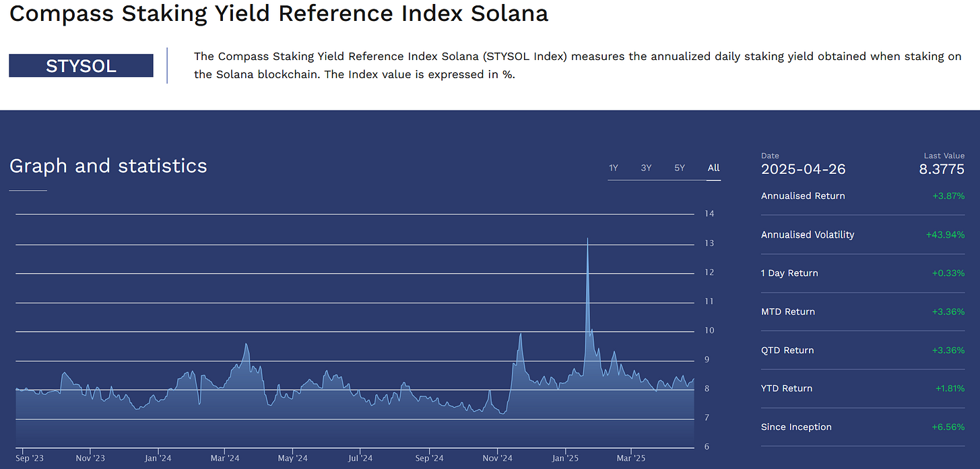
Task: Click the Sep '23 x-axis label
Action: coord(28,458)
